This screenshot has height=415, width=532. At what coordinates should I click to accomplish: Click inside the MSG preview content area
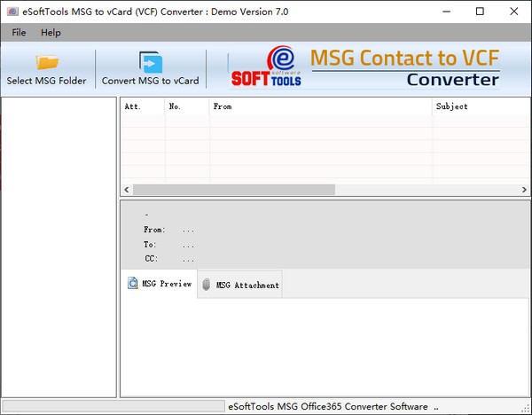pos(325,346)
